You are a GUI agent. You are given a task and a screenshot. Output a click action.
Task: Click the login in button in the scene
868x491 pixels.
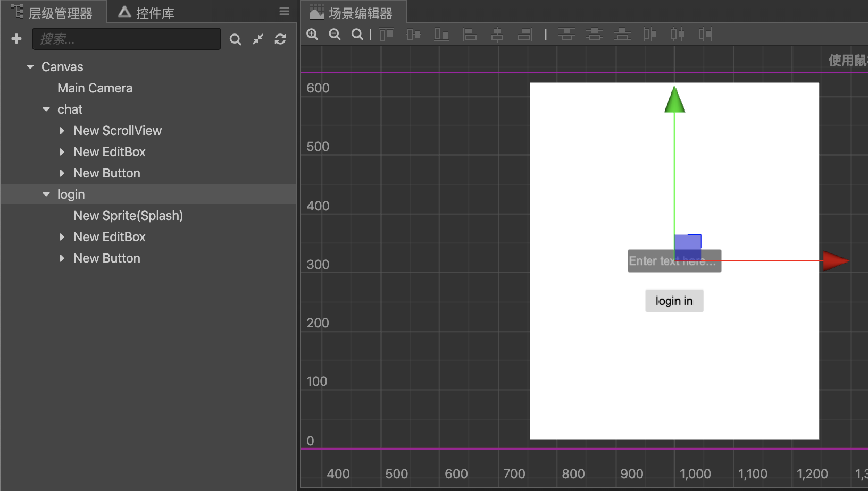(674, 301)
